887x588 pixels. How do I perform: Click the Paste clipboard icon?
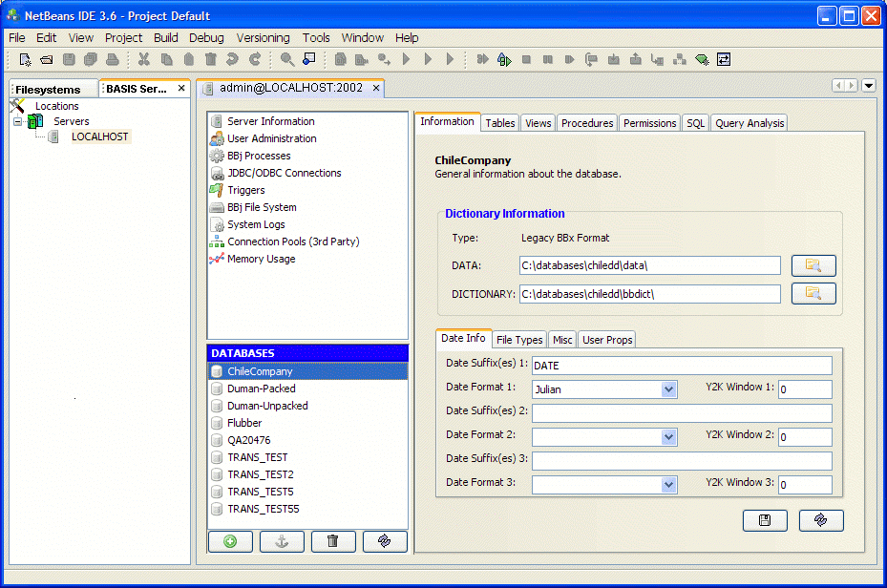(189, 59)
